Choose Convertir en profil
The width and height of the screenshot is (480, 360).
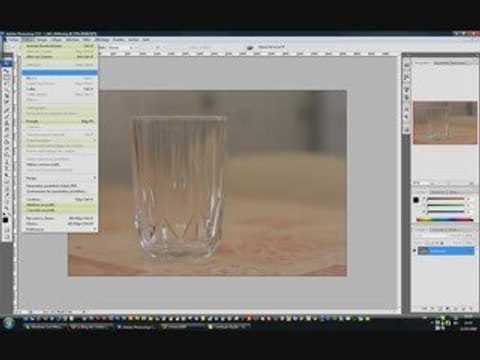pos(60,210)
